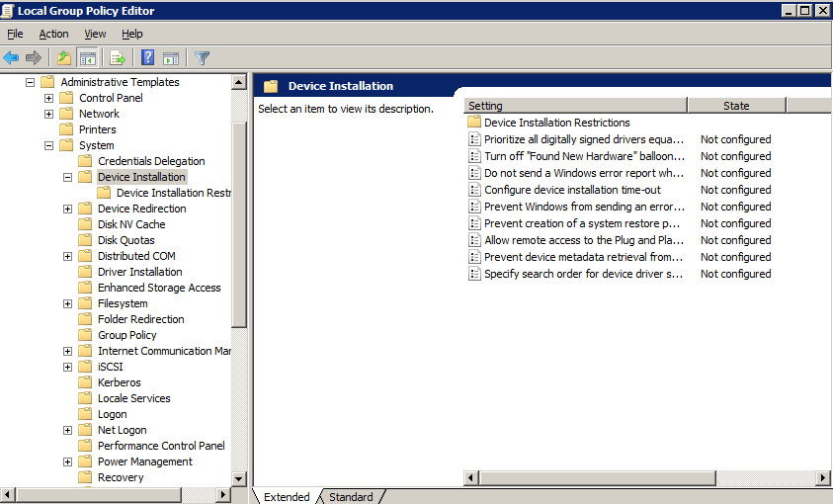Sort list by State column header
Viewport: 833px width, 504px height.
coord(736,106)
